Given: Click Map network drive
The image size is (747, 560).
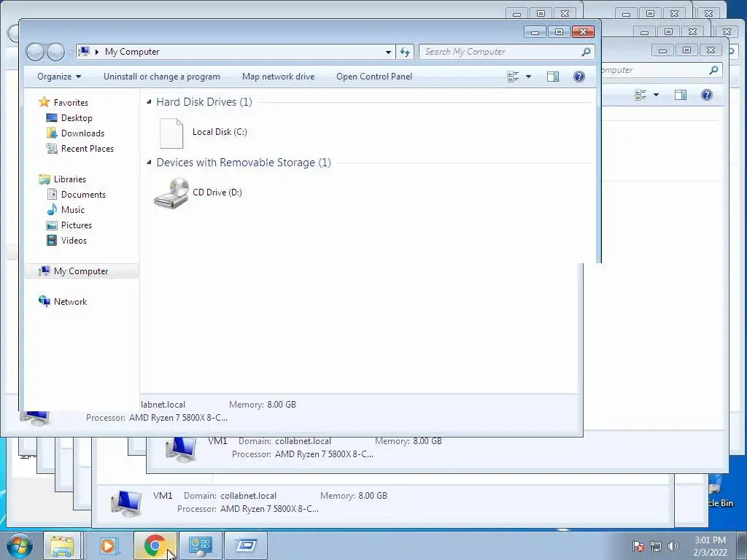Looking at the screenshot, I should point(278,77).
